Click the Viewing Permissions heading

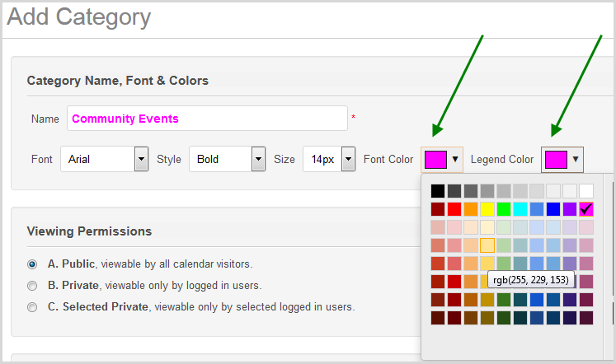point(89,231)
